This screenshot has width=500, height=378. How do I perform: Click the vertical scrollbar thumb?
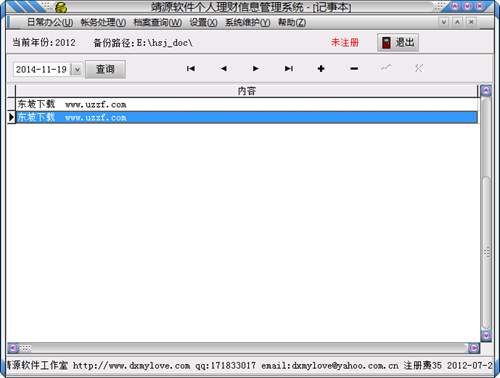pos(486,253)
